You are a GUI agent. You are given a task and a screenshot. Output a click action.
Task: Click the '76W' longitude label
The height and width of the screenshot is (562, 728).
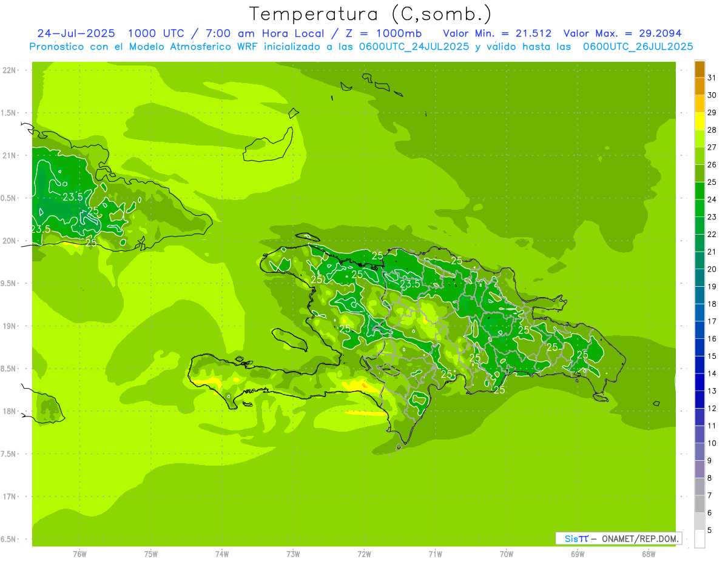(79, 554)
